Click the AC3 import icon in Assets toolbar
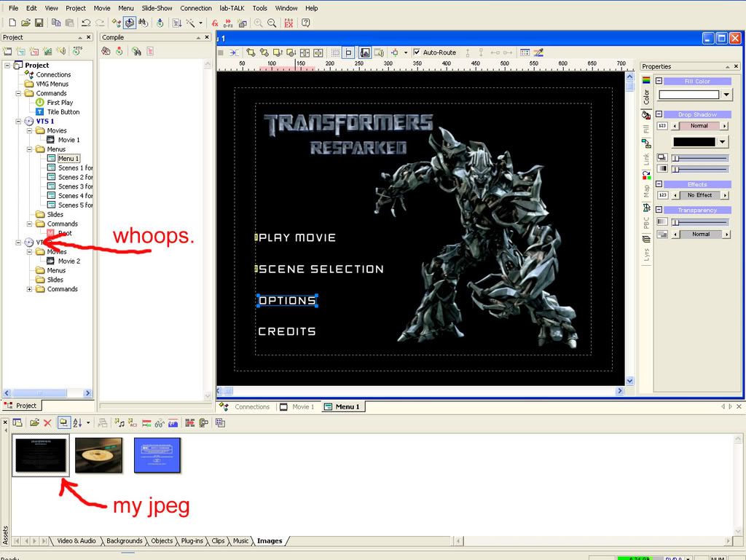Image resolution: width=746 pixels, height=560 pixels. coord(133,422)
